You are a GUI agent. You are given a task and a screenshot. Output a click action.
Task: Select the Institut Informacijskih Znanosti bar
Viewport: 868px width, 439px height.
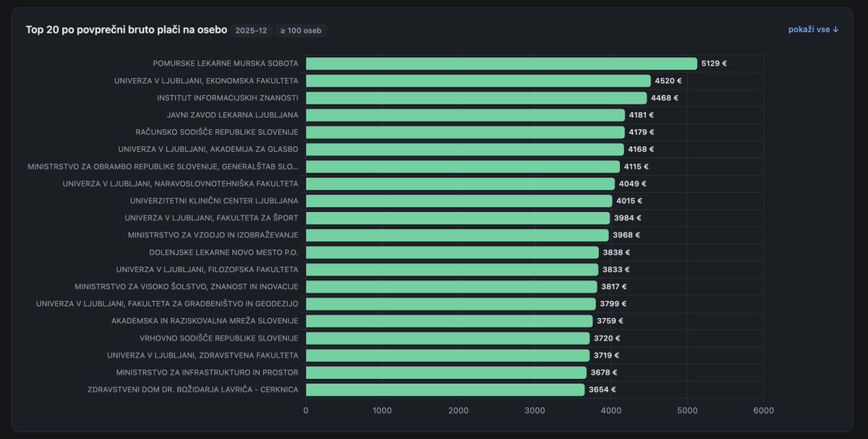click(476, 98)
